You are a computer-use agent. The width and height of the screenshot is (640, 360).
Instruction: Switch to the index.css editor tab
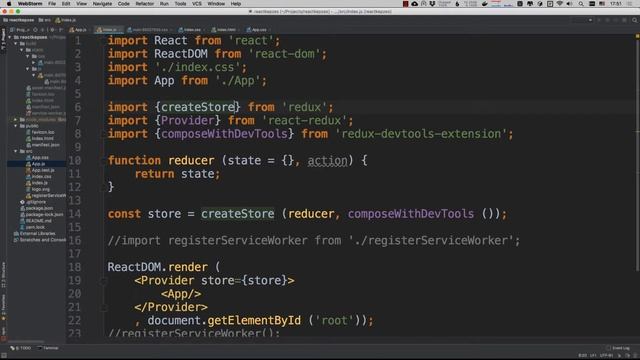tap(190, 30)
